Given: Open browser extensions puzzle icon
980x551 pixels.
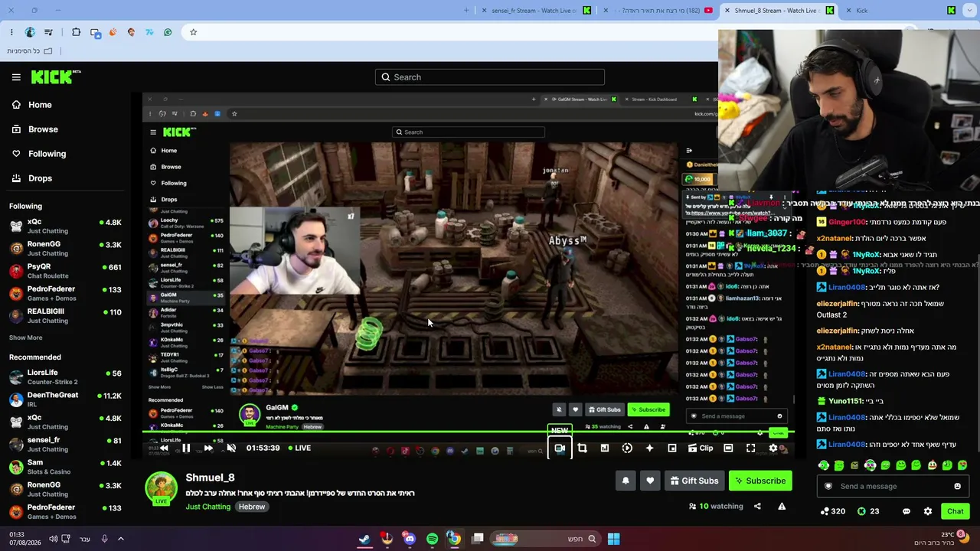Looking at the screenshot, I should click(x=76, y=32).
